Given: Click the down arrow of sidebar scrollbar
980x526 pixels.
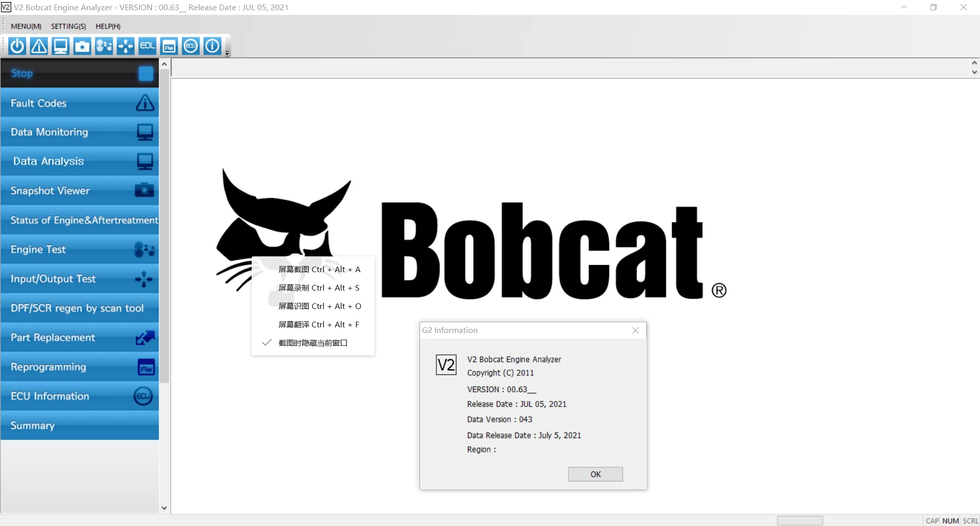Looking at the screenshot, I should [x=164, y=507].
